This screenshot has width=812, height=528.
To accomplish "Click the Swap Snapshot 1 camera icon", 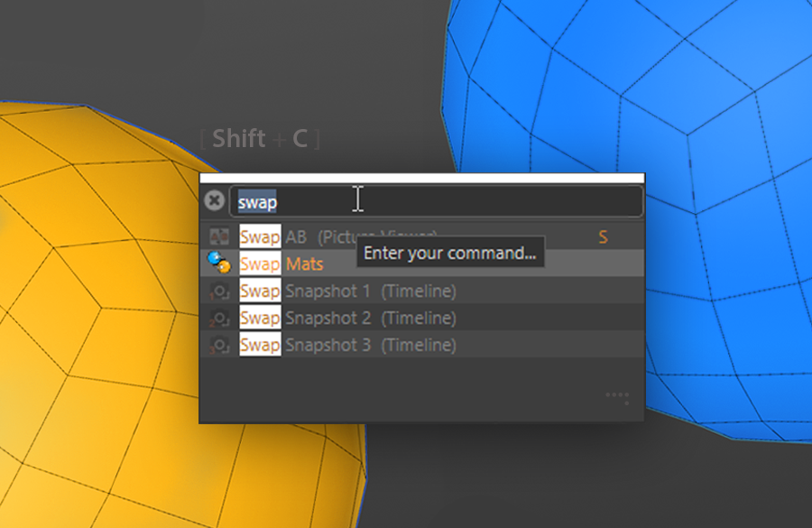I will (x=219, y=292).
